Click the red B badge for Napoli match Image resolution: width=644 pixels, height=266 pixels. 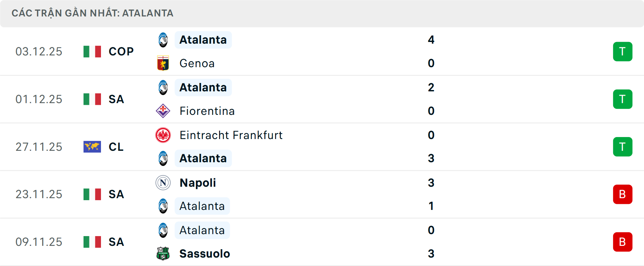[623, 194]
